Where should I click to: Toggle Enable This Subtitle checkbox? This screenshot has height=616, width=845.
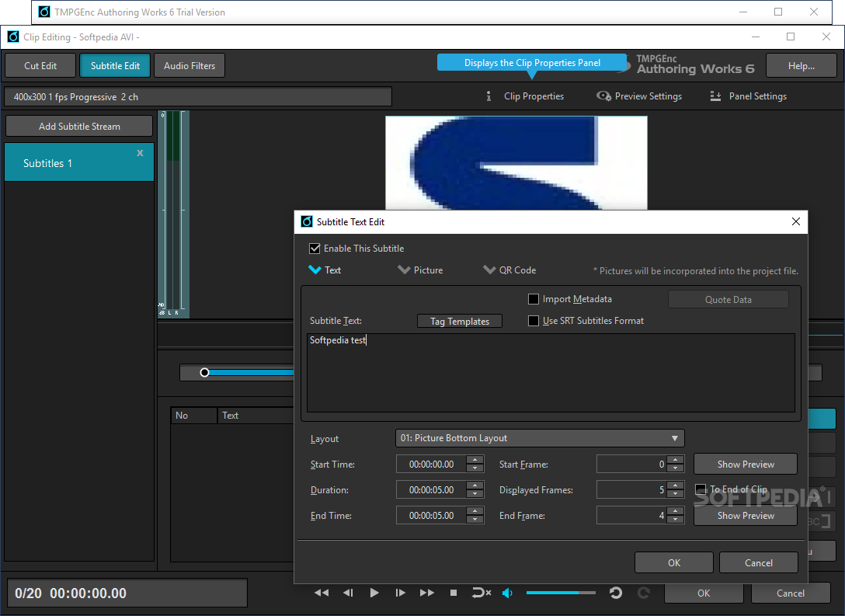click(x=315, y=249)
